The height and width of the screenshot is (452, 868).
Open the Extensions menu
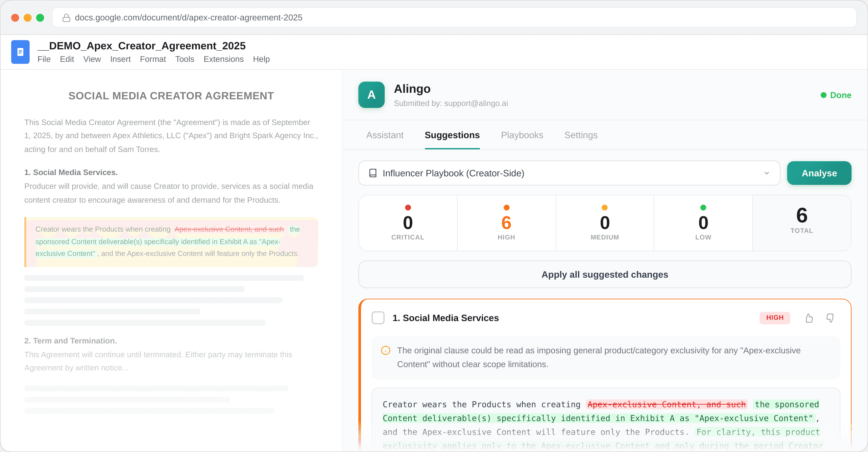[x=223, y=59]
